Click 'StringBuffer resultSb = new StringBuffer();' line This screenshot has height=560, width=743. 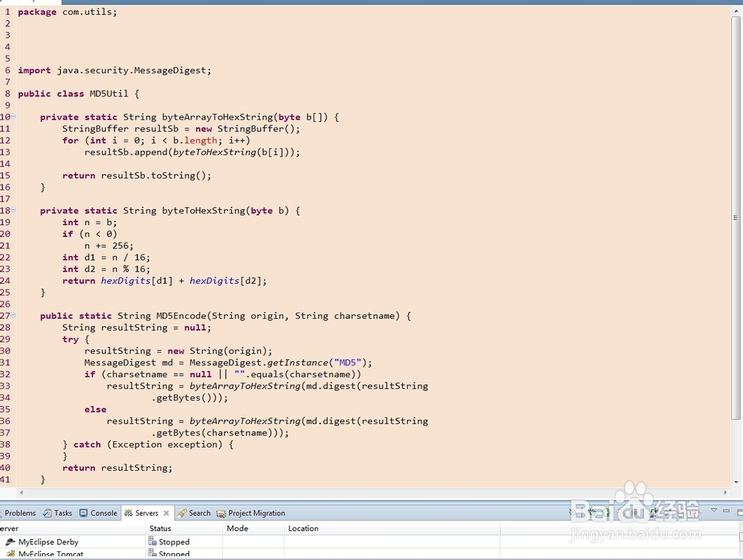[181, 129]
